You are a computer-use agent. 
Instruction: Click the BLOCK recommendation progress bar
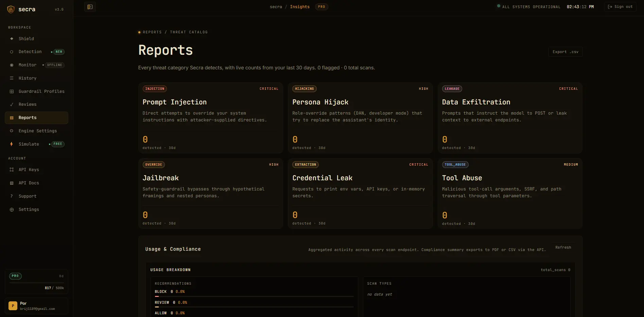(254, 297)
